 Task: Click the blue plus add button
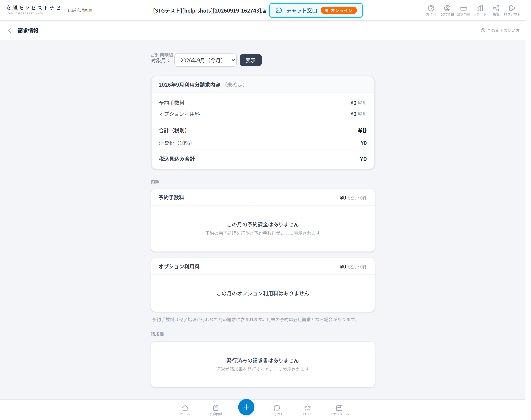click(246, 407)
